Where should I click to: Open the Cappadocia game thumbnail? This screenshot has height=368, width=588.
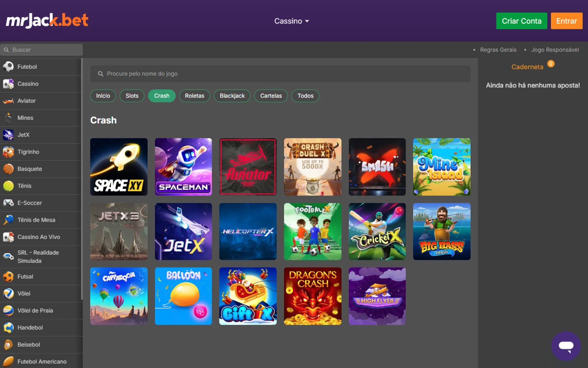click(x=119, y=296)
